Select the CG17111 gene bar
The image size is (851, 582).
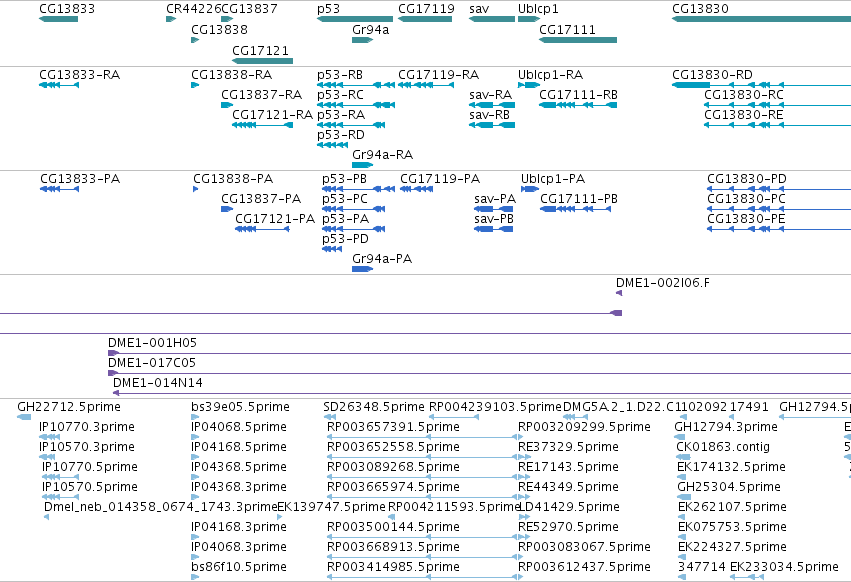[578, 40]
